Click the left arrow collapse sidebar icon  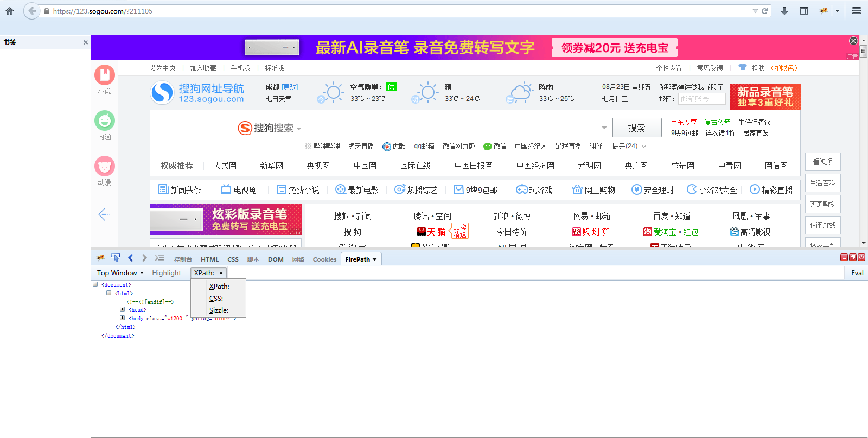(104, 214)
